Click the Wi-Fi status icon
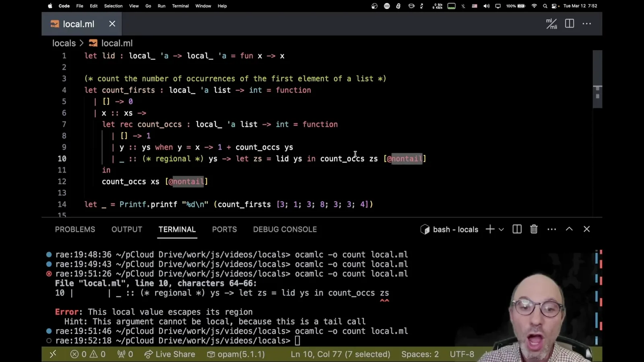The width and height of the screenshot is (644, 362). [534, 6]
